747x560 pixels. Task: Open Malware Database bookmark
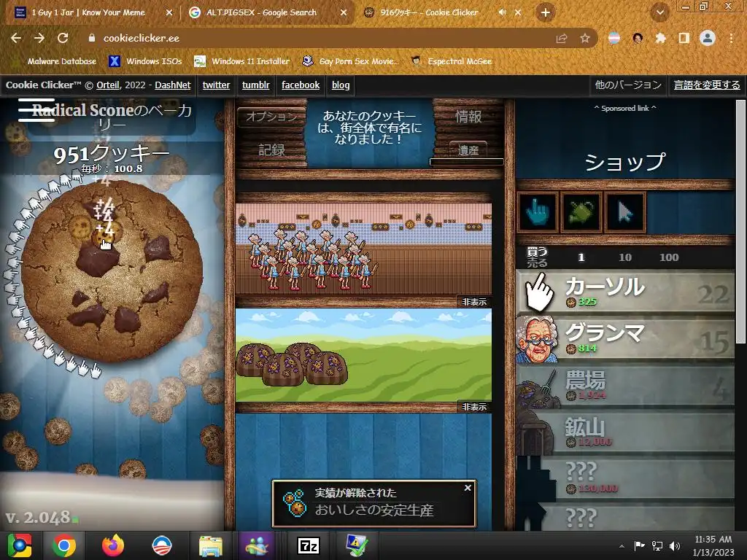[55, 61]
